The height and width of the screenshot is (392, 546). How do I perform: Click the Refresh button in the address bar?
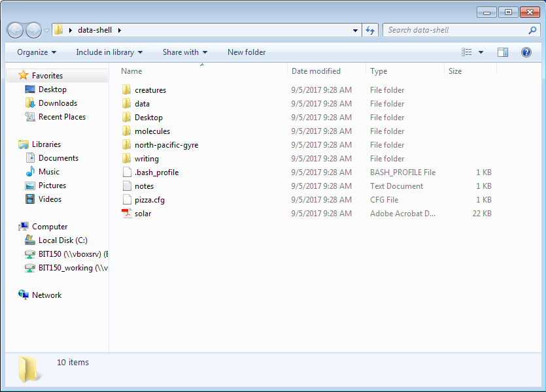click(x=370, y=29)
